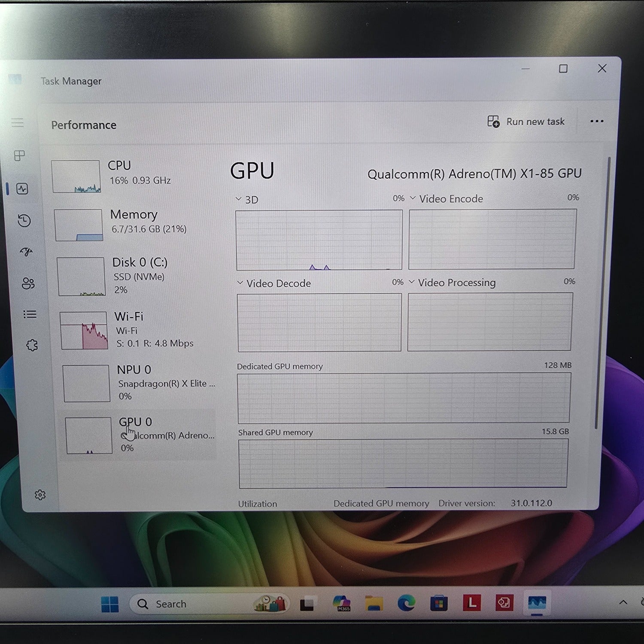Open the Details list icon
644x644 pixels.
click(30, 315)
